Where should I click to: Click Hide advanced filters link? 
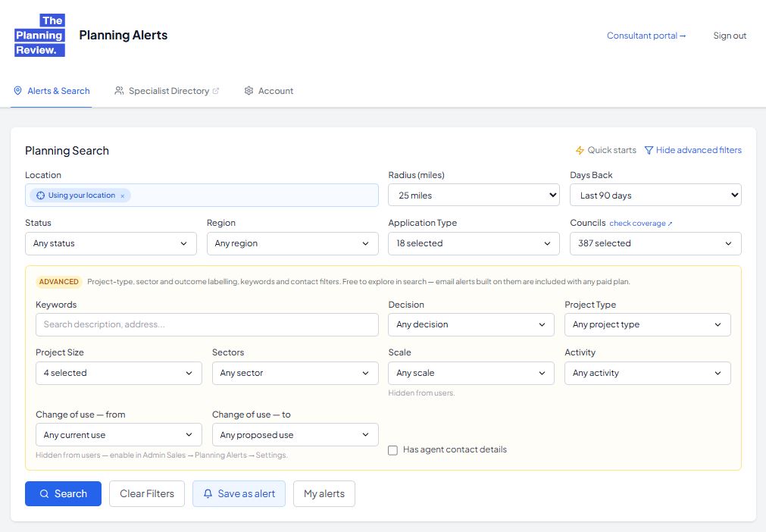pos(693,151)
